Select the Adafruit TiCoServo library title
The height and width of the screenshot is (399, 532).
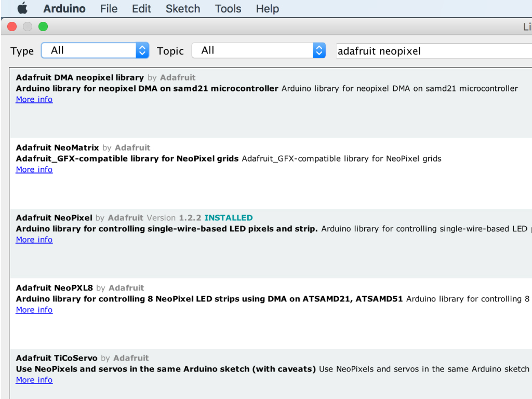pos(57,358)
